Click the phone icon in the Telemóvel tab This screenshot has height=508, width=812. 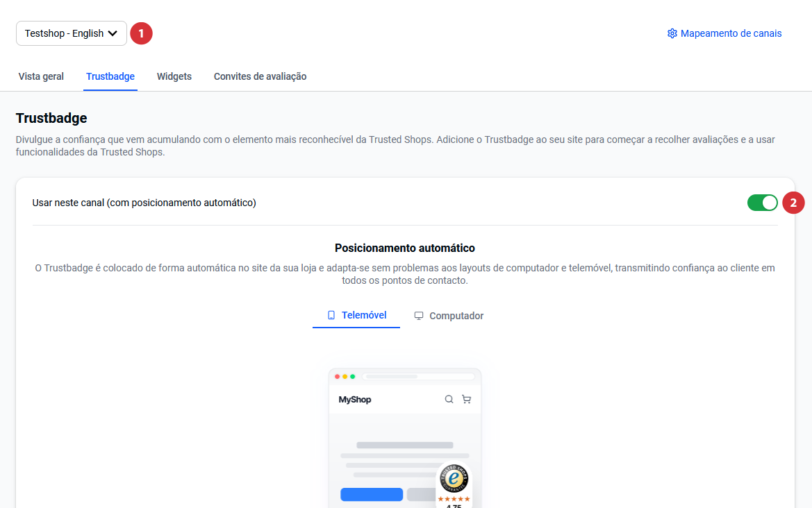[331, 315]
